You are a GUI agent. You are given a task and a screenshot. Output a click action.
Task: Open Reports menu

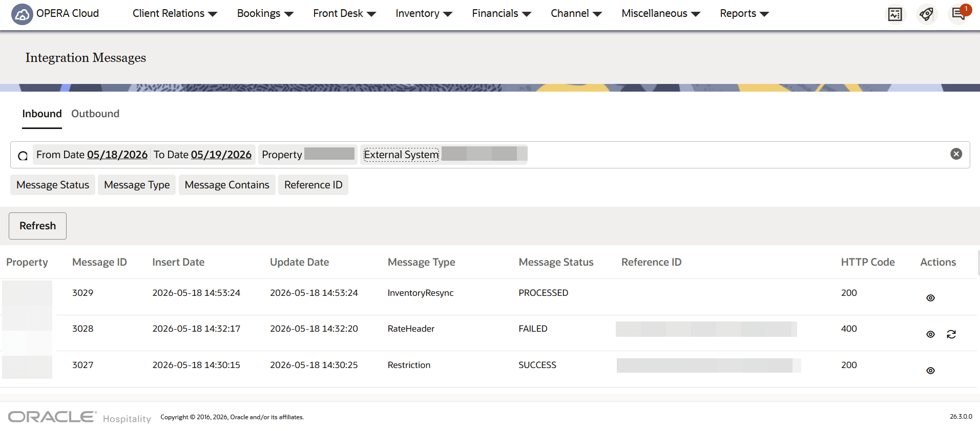click(x=744, y=14)
